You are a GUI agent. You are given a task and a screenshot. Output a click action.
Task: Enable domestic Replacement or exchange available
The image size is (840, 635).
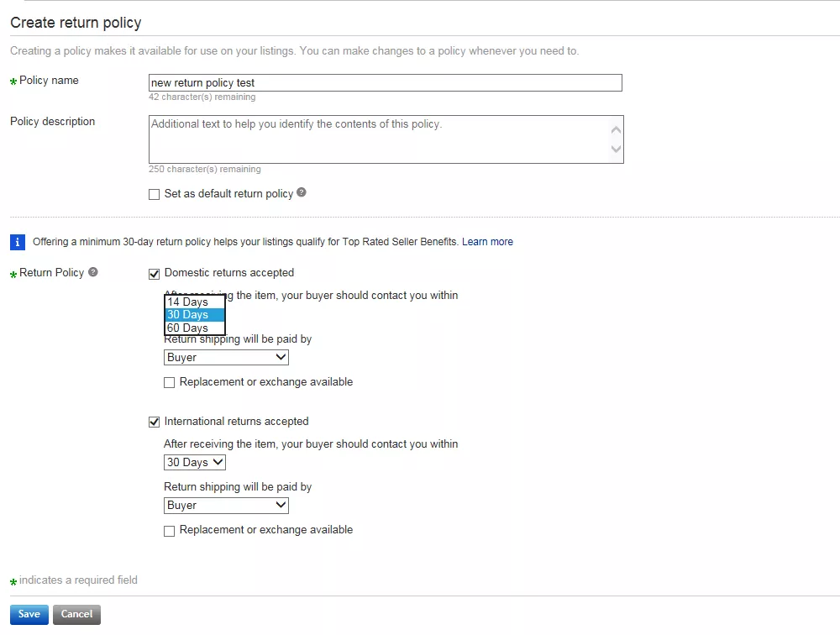tap(170, 383)
